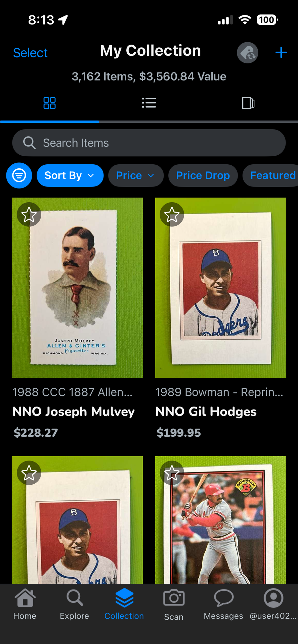This screenshot has height=644, width=298.
Task: Switch to grid view icon
Action: 49,103
